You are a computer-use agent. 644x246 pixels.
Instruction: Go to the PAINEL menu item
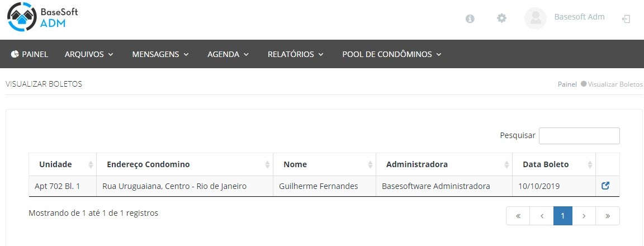coord(30,54)
